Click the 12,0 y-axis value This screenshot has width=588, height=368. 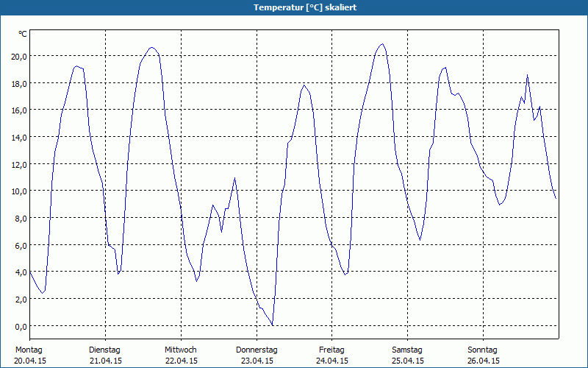coord(21,164)
